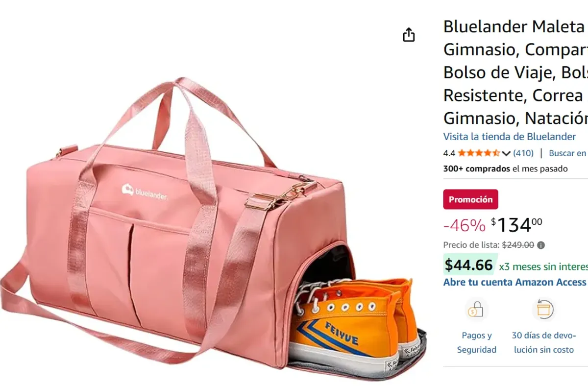Click 30 días de devolución sin costo text
The width and height of the screenshot is (588, 386).
(543, 342)
